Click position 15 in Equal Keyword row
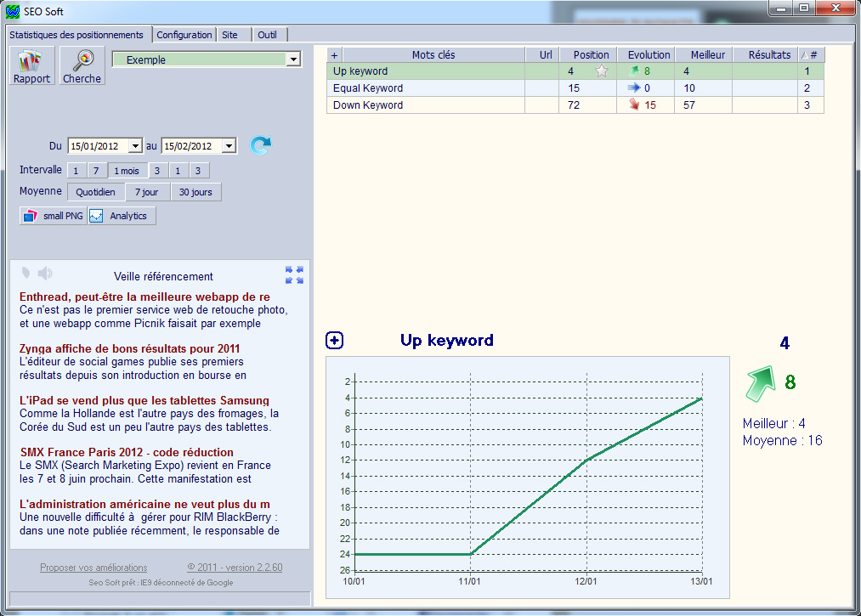 click(x=574, y=88)
